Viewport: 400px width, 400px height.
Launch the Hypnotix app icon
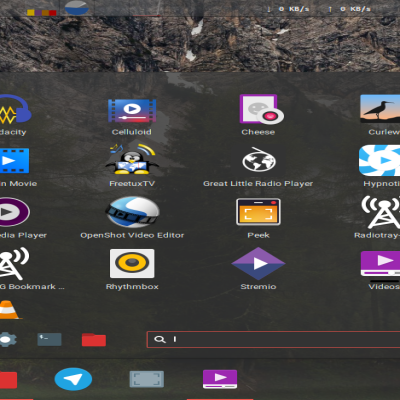[379, 160]
